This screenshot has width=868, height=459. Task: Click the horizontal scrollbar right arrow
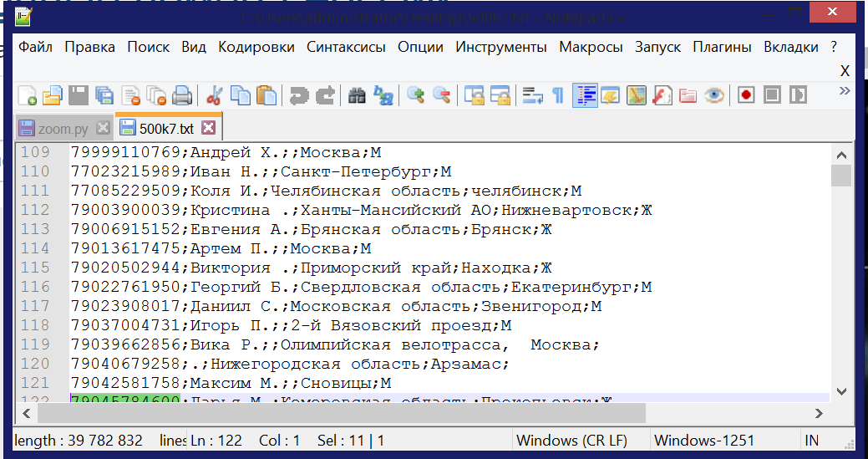pyautogui.click(x=820, y=413)
